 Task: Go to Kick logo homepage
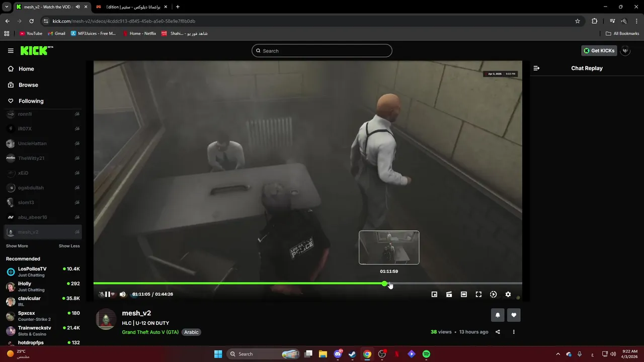pyautogui.click(x=36, y=50)
